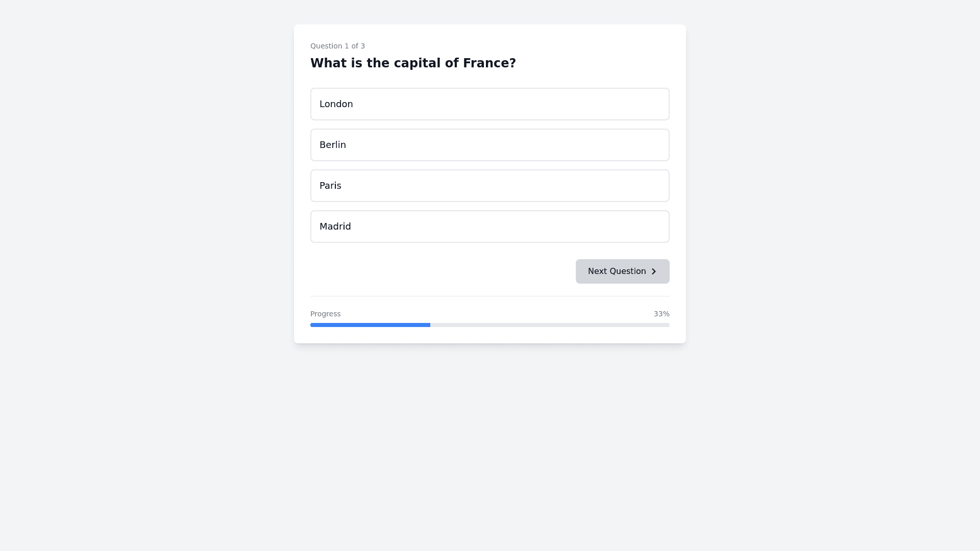Viewport: 980px width, 551px height.
Task: Click the word London in first option
Action: pyautogui.click(x=336, y=104)
